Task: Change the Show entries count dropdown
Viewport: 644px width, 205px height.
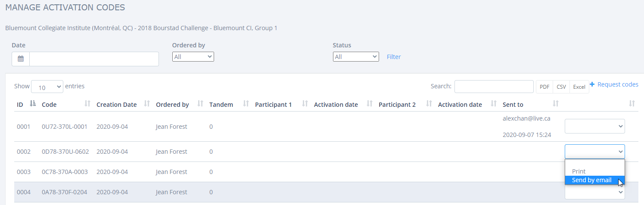Action: (47, 87)
